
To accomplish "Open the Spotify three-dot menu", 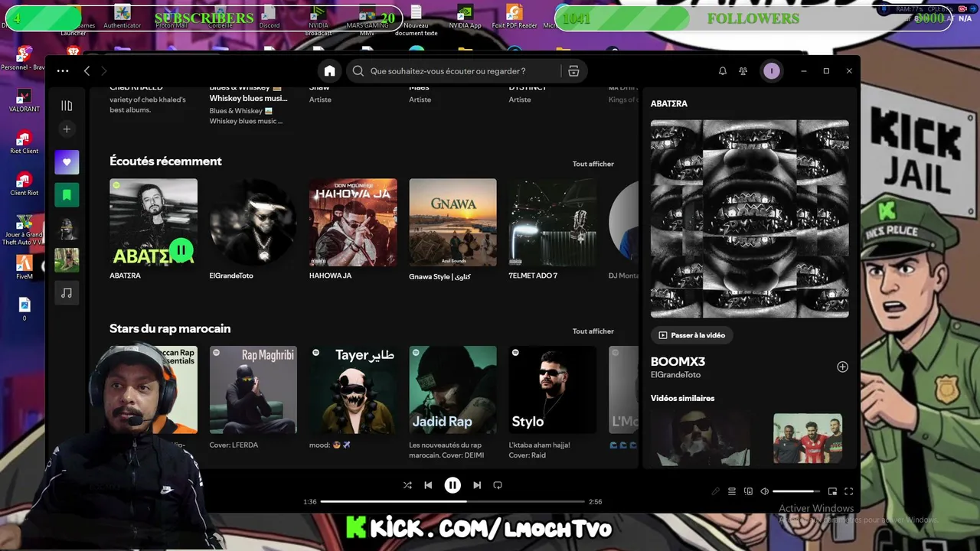I will click(x=63, y=71).
